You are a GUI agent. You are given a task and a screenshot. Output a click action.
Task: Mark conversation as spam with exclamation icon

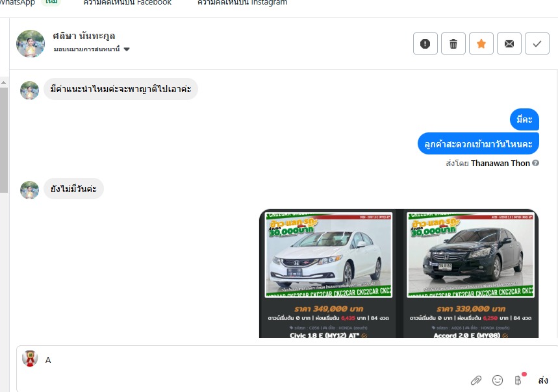425,43
